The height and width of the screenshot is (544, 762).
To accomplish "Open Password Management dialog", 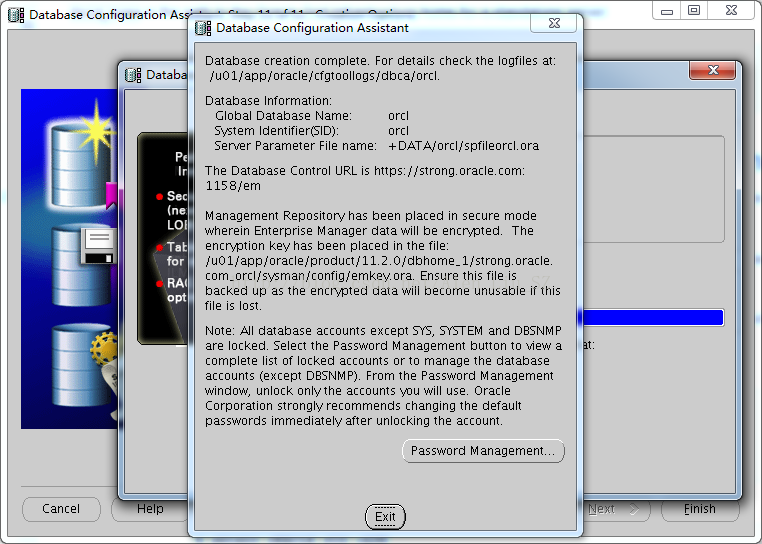I will [483, 451].
